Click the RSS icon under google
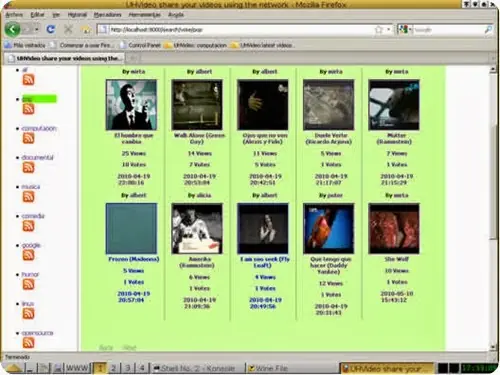 28,255
